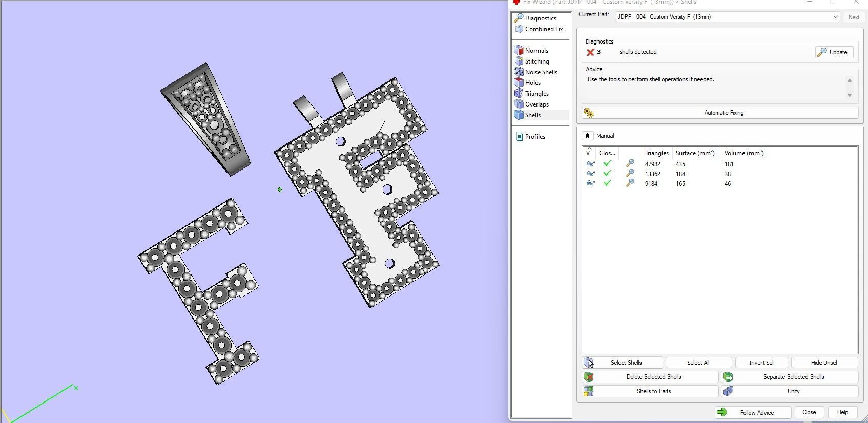Click the Normals icon in sidebar
Image resolution: width=868 pixels, height=423 pixels.
519,50
